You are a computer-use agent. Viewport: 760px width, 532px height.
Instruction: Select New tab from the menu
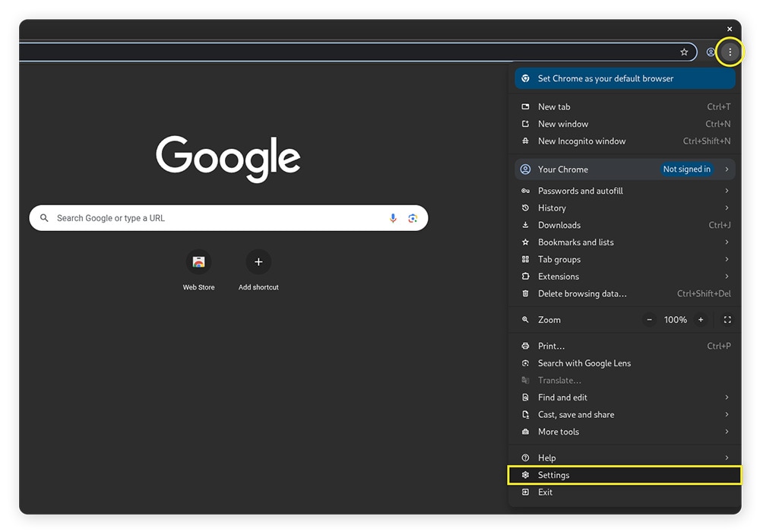(625, 106)
